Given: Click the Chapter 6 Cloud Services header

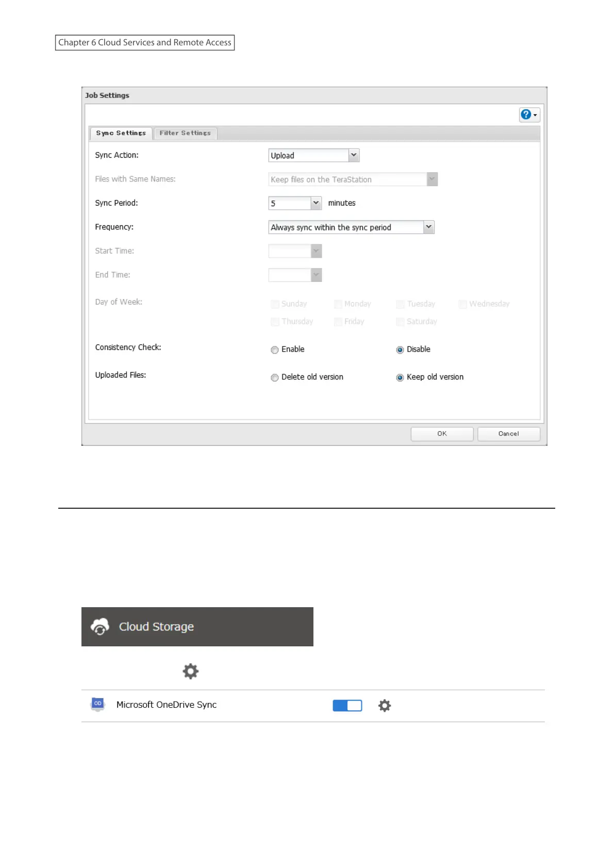Looking at the screenshot, I should click(145, 42).
